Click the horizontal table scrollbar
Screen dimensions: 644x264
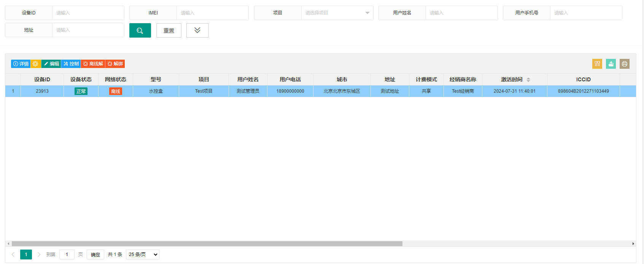point(207,243)
